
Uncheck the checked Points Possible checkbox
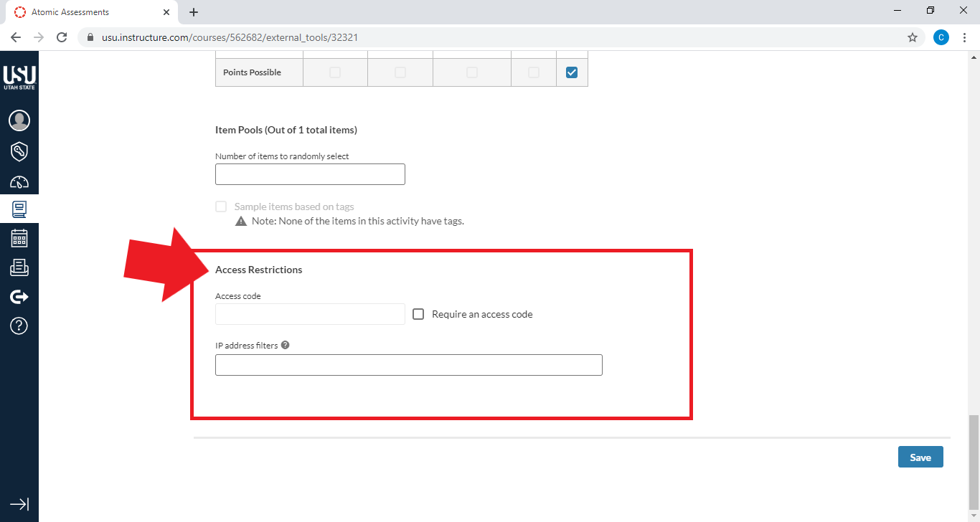tap(572, 72)
